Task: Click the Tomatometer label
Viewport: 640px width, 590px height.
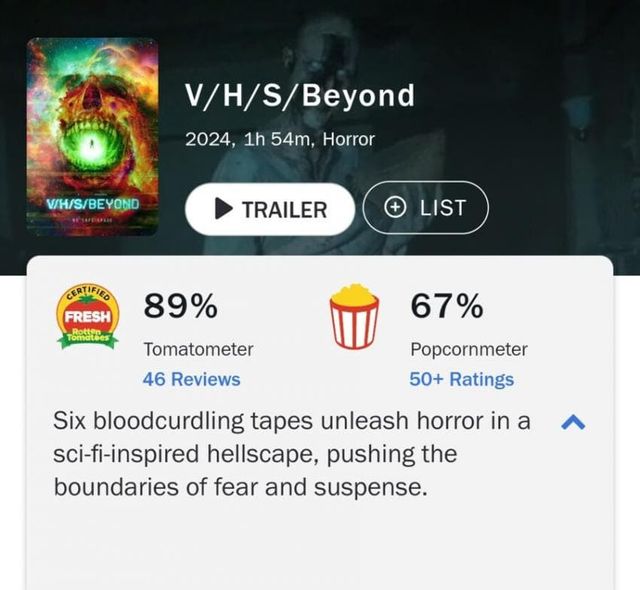Action: tap(198, 349)
